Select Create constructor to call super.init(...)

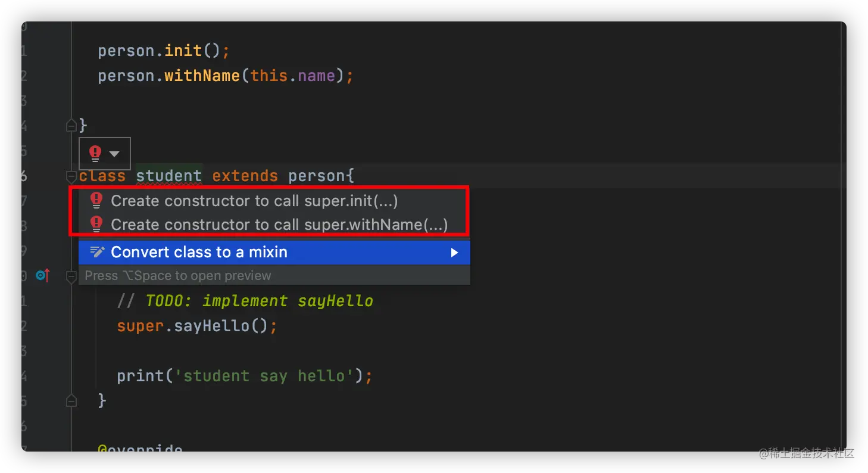pyautogui.click(x=254, y=201)
